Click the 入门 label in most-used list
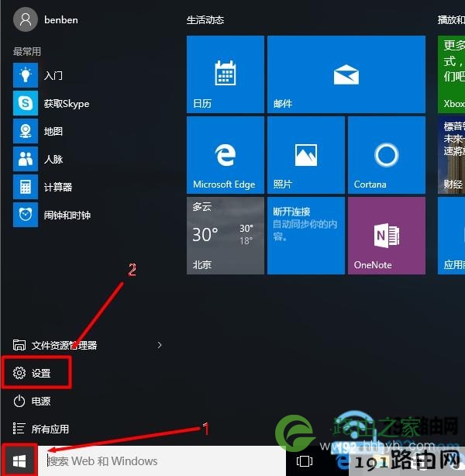This screenshot has height=476, width=465. coord(53,75)
